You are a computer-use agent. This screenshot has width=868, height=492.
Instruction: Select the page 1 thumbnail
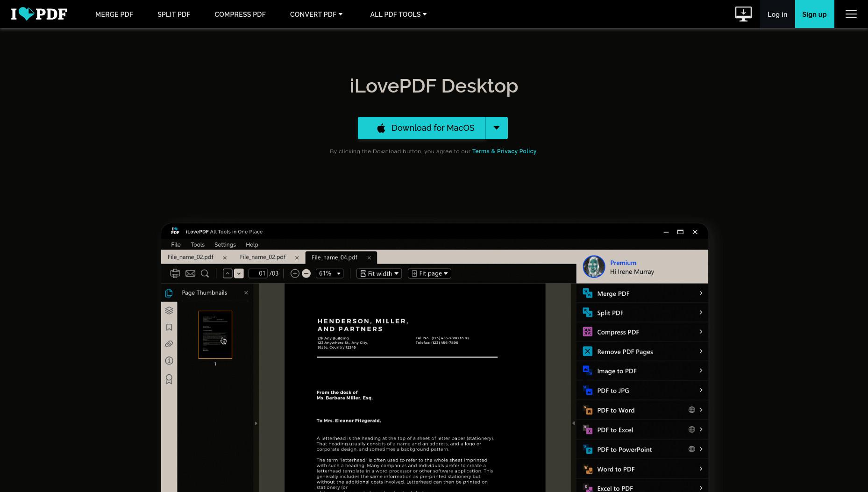coord(215,335)
